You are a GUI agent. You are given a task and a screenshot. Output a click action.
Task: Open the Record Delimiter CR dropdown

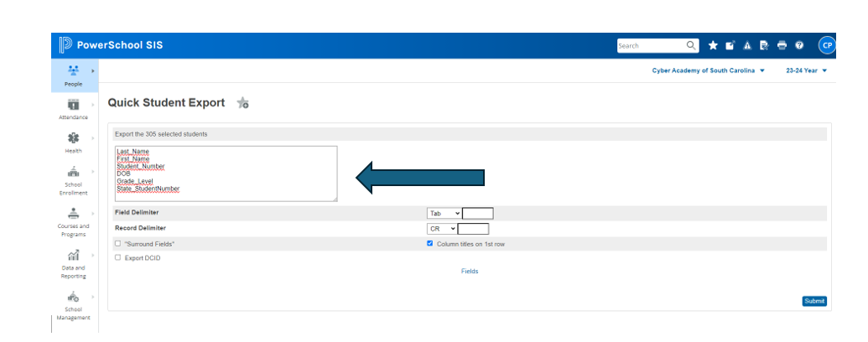click(x=442, y=229)
